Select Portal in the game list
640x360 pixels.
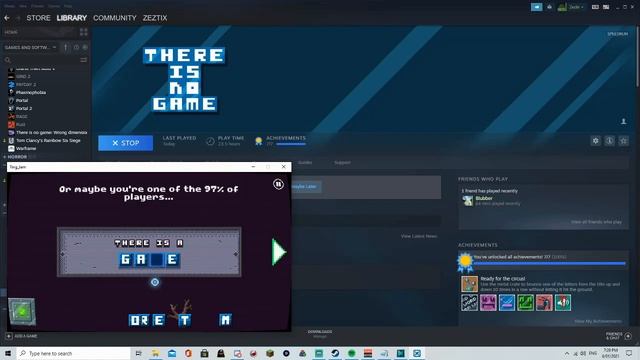coord(22,100)
